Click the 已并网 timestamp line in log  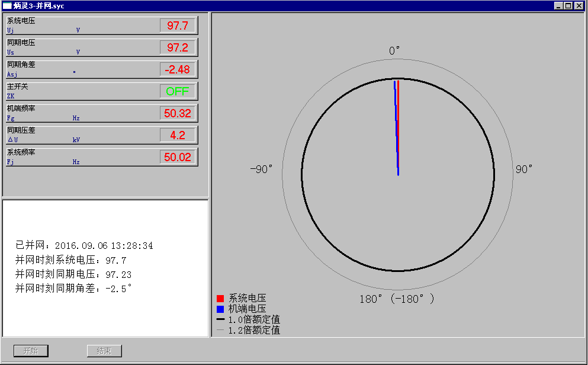tap(84, 245)
